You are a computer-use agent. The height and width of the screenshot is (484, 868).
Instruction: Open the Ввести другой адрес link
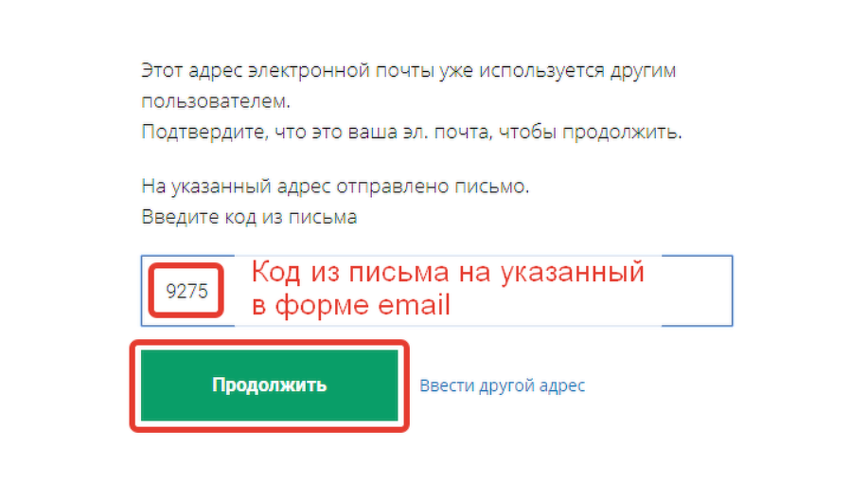(x=502, y=385)
